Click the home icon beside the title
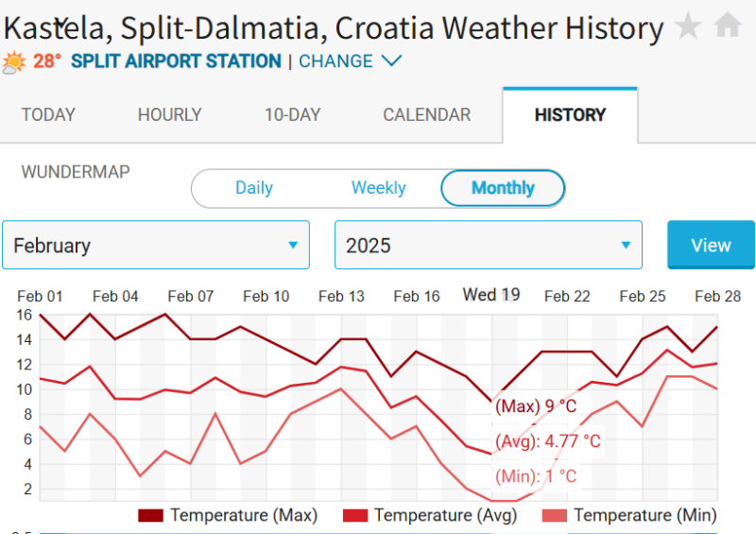Screen dimensions: 756x534 pyautogui.click(x=728, y=26)
